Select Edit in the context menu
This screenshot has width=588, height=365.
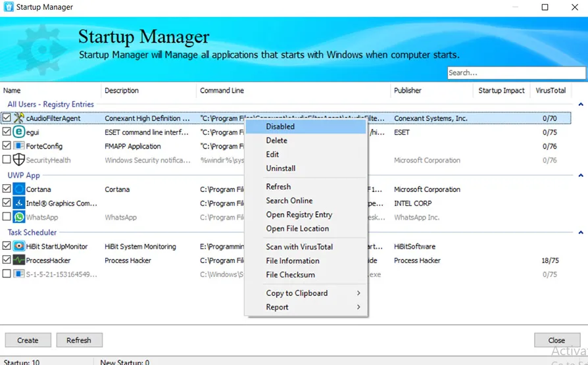tap(306, 154)
